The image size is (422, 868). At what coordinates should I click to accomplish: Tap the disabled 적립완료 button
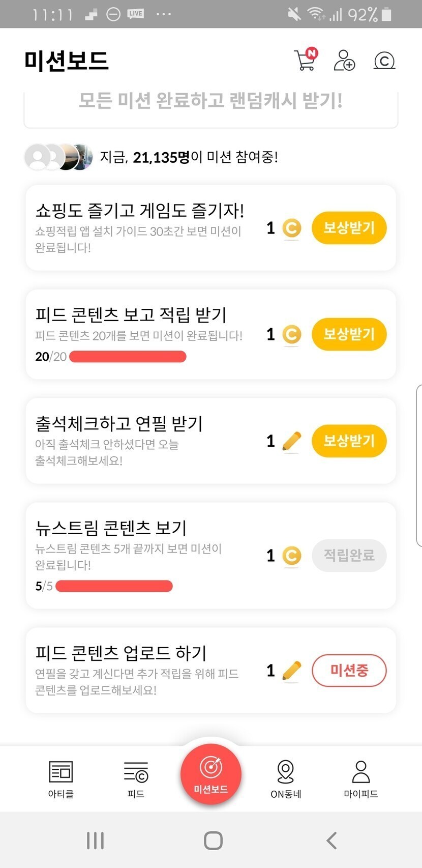point(349,555)
